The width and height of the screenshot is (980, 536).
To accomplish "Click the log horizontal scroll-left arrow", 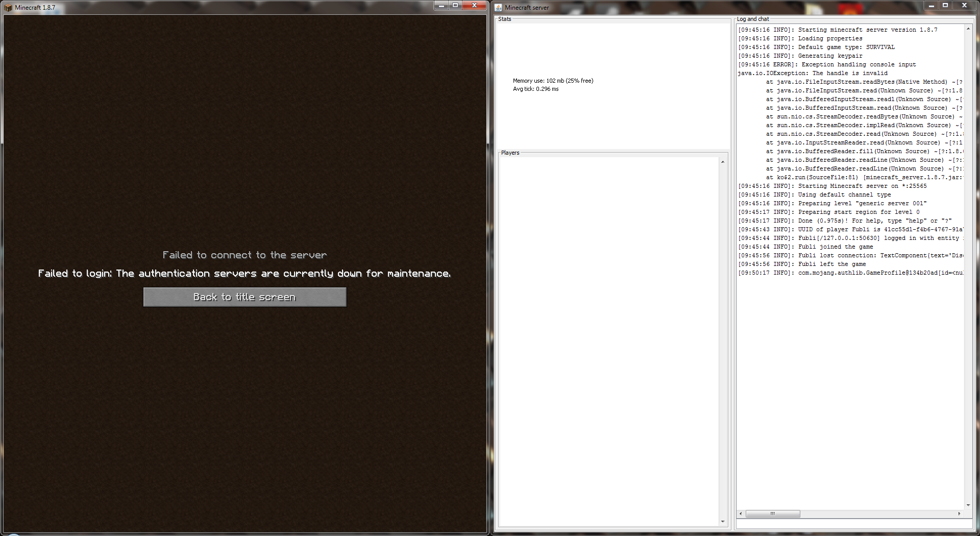I will (x=741, y=514).
